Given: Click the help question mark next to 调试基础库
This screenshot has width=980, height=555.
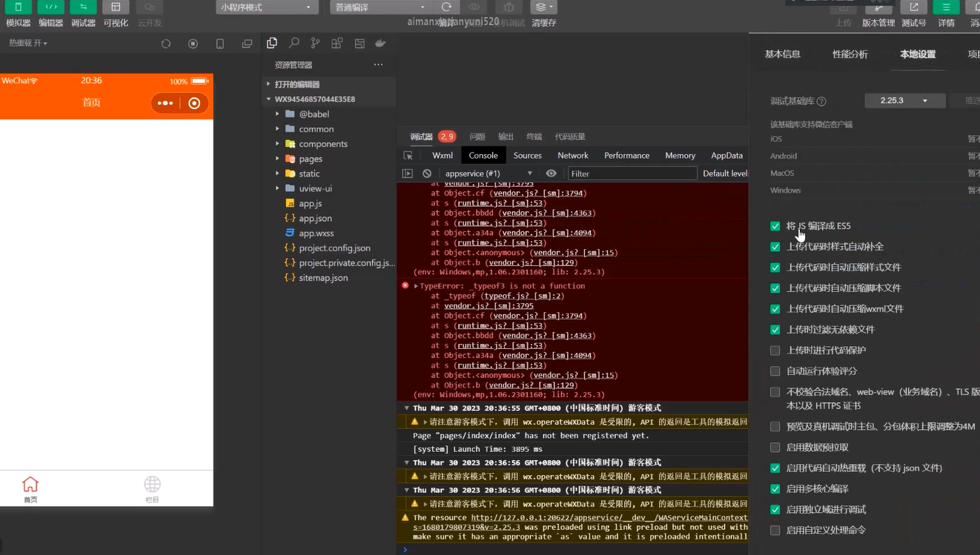Looking at the screenshot, I should 821,101.
